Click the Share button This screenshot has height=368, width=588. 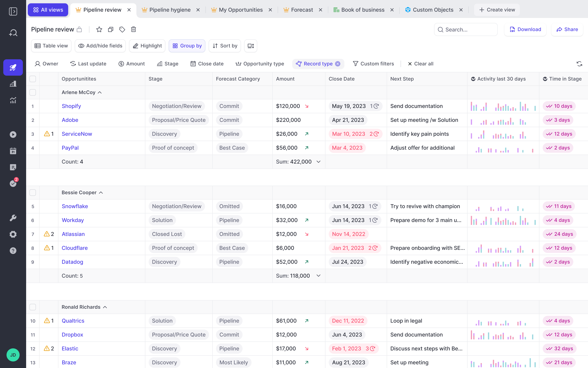pyautogui.click(x=567, y=29)
